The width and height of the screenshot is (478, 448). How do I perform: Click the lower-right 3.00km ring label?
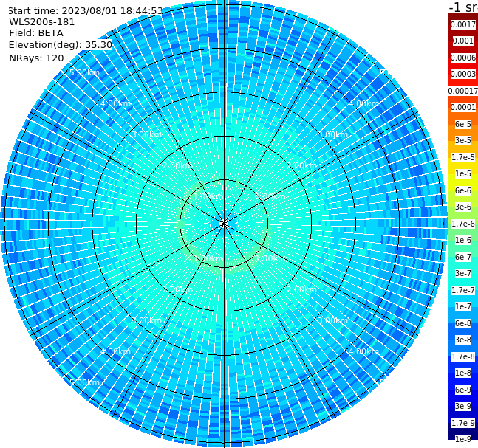click(332, 320)
